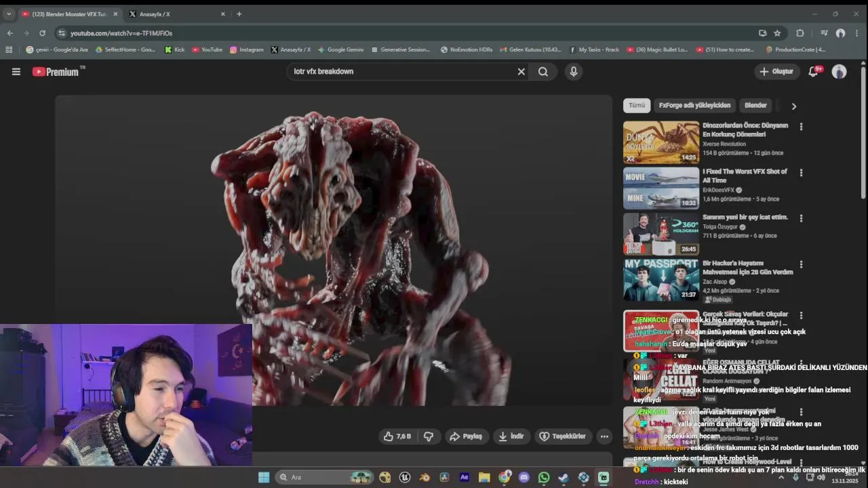The width and height of the screenshot is (868, 488).
Task: Click the address bar URL
Action: coord(121,33)
